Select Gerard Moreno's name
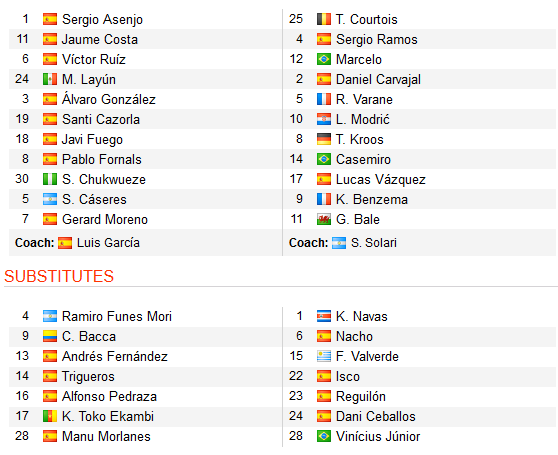The height and width of the screenshot is (455, 558). tap(105, 219)
